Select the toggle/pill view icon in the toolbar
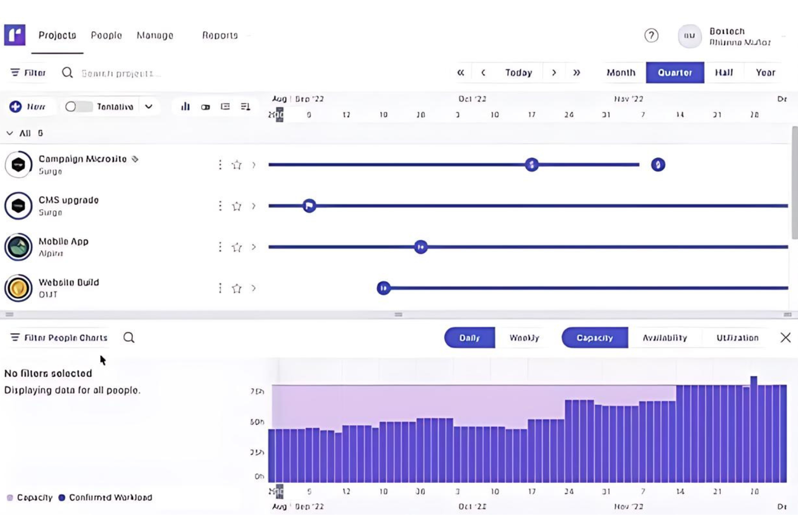This screenshot has height=532, width=798. pos(205,106)
